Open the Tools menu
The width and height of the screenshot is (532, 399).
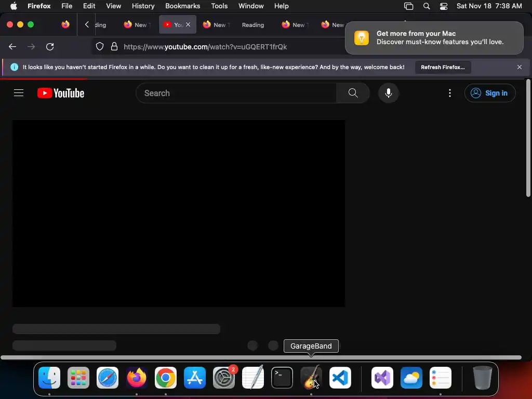coord(219,6)
